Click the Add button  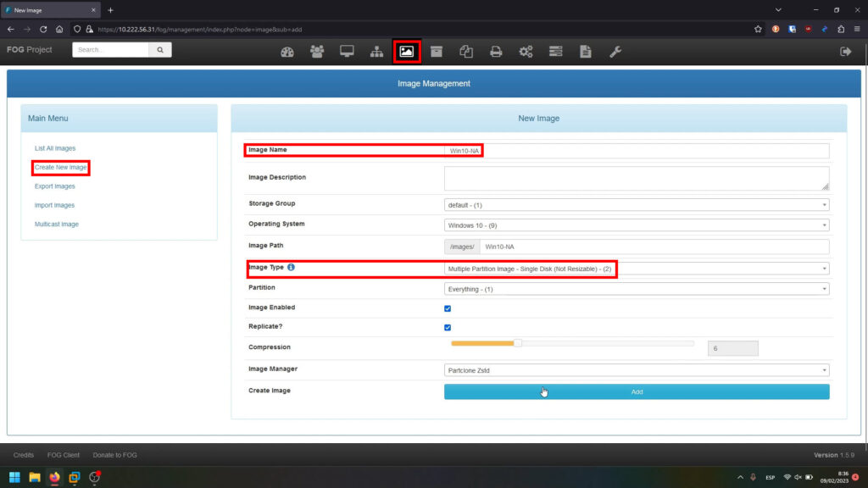636,392
